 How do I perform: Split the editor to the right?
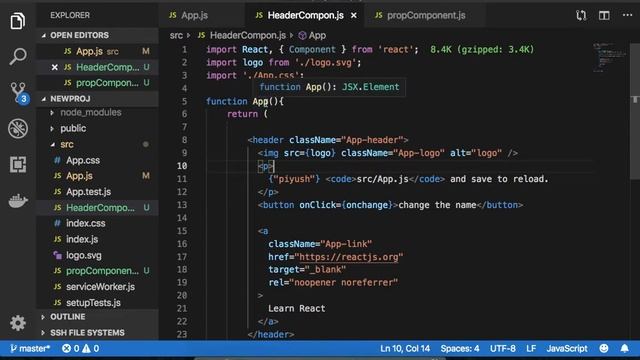pyautogui.click(x=604, y=16)
